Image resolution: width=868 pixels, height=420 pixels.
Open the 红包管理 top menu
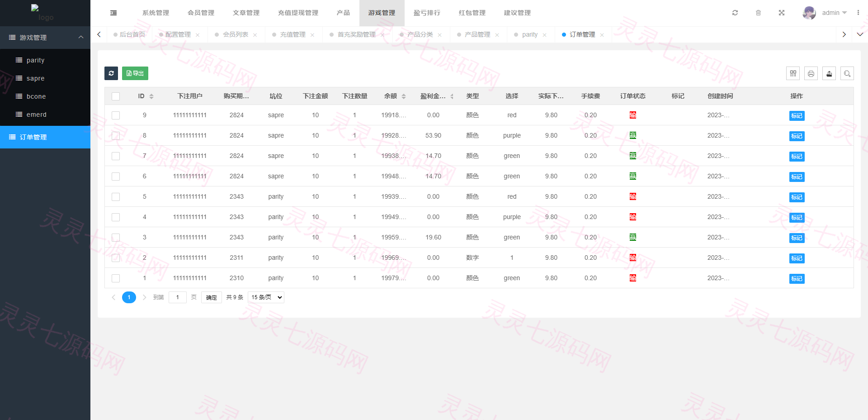coord(472,13)
